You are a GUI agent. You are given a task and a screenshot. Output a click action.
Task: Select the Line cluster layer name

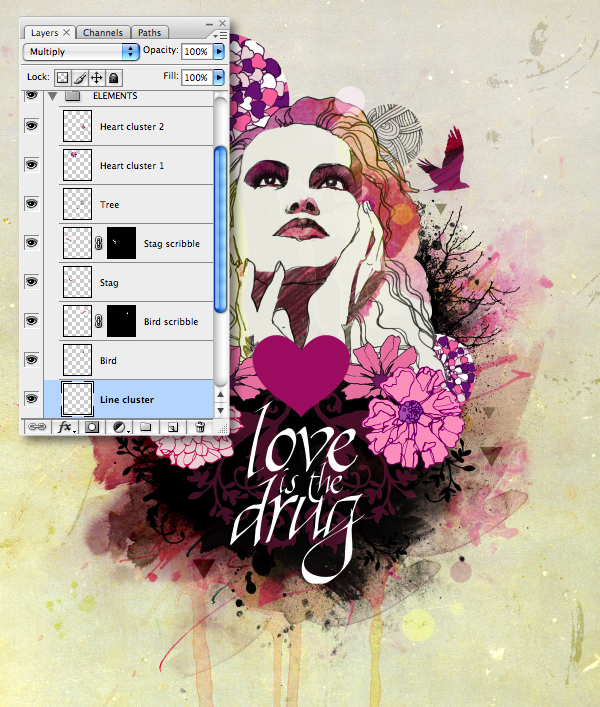coord(127,400)
